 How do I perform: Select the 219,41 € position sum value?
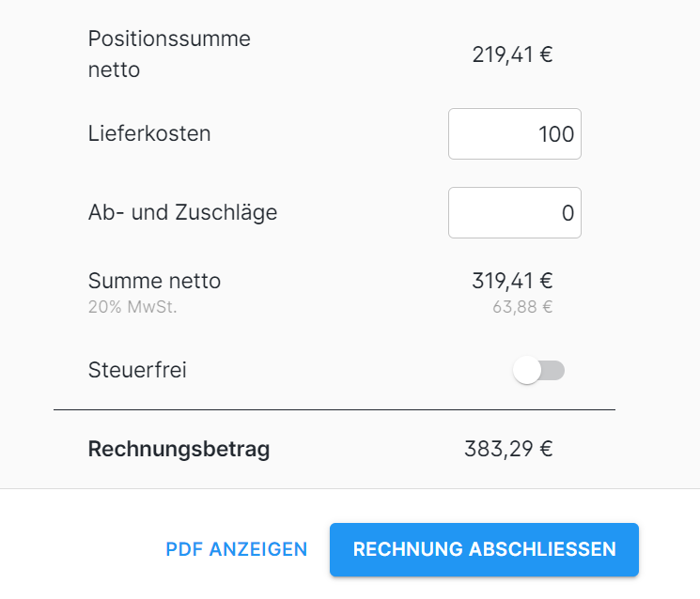(x=512, y=54)
